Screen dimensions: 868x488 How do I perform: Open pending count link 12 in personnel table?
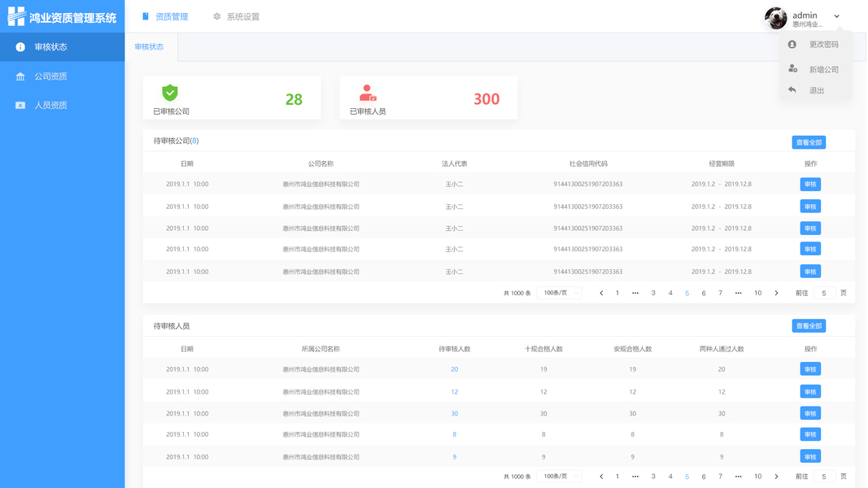[x=455, y=392]
